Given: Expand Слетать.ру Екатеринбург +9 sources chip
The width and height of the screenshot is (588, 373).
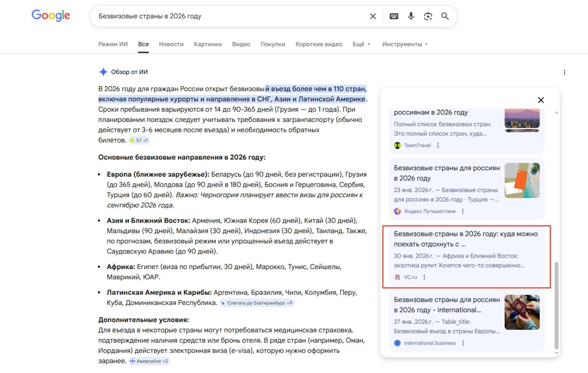Looking at the screenshot, I should (x=257, y=303).
